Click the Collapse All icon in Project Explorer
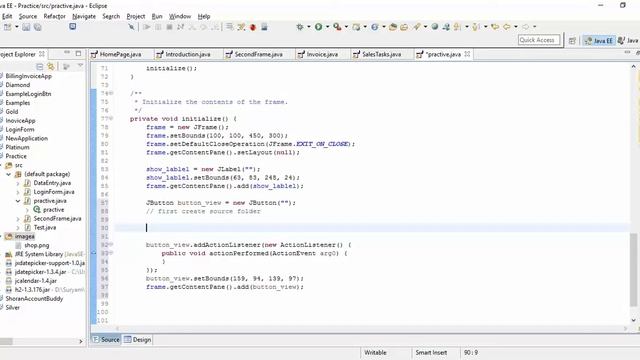This screenshot has height=360, width=640. pos(40,66)
